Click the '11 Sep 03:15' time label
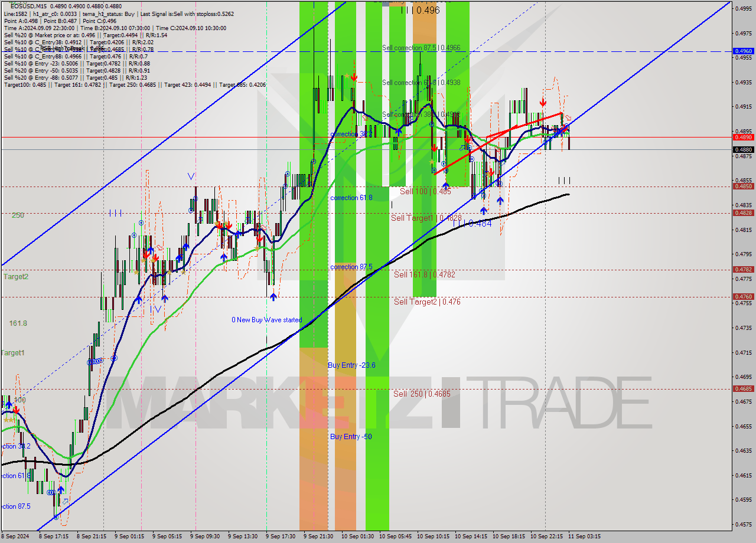Viewport: 756px width, 543px height. (585, 537)
